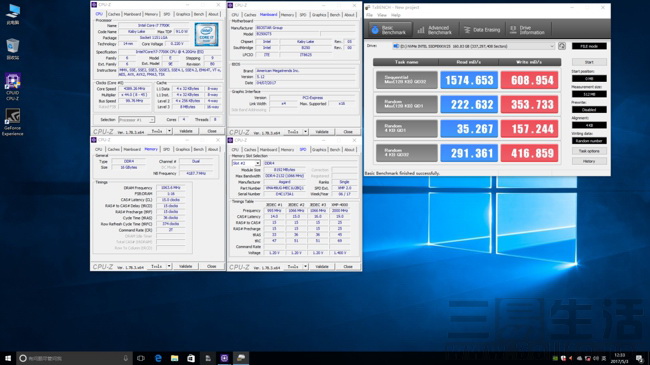Open the Recycle Bin desktop icon
The height and width of the screenshot is (365, 650).
13,49
